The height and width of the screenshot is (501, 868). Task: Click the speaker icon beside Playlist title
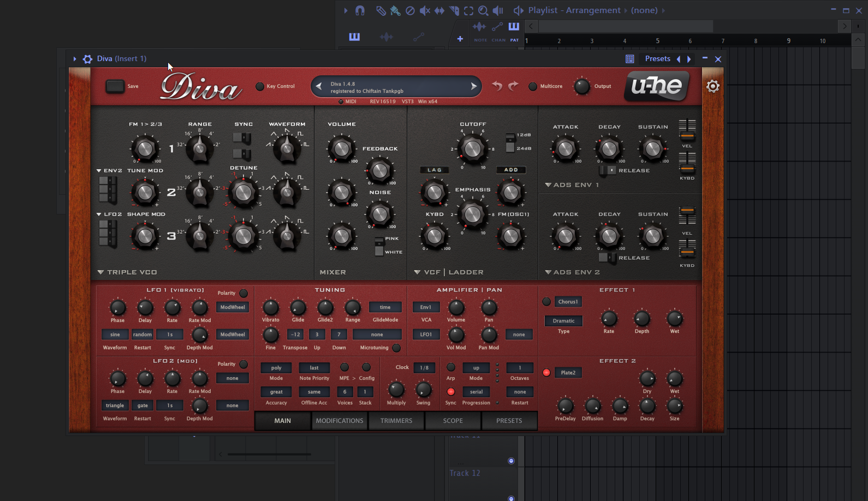pos(519,10)
